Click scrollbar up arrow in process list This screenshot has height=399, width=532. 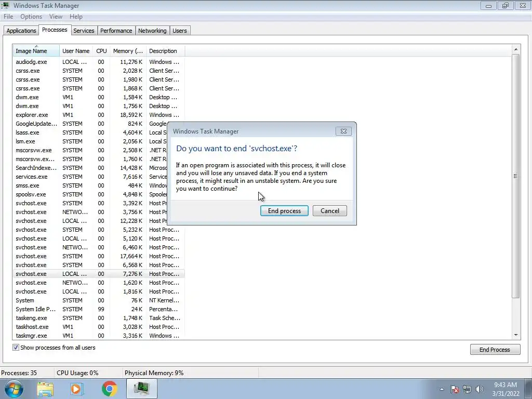coord(516,49)
